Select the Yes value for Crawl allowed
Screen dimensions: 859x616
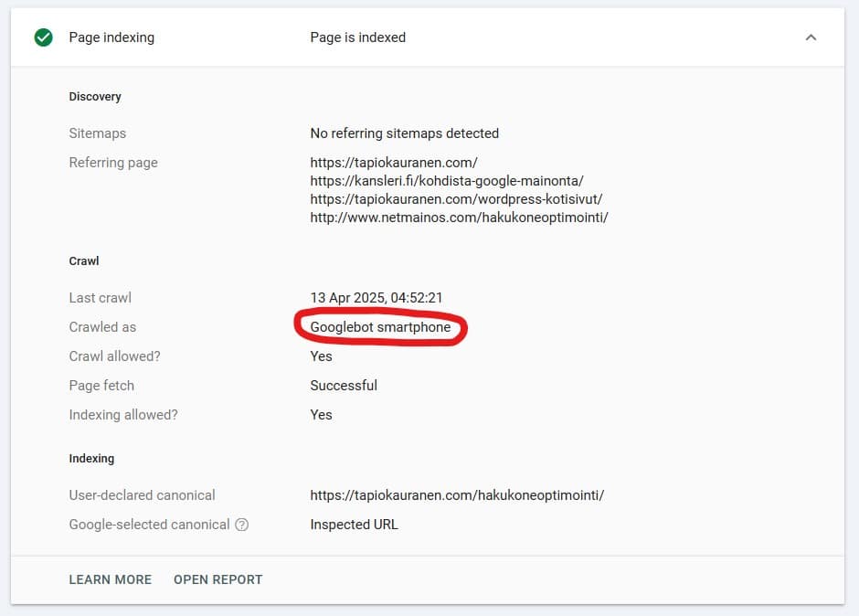click(321, 356)
